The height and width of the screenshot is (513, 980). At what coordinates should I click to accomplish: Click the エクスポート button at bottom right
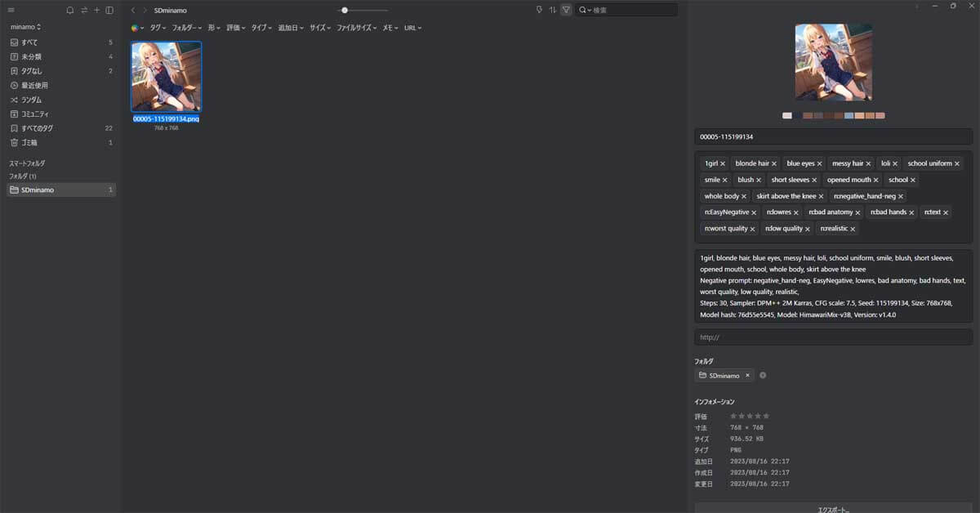(x=832, y=508)
